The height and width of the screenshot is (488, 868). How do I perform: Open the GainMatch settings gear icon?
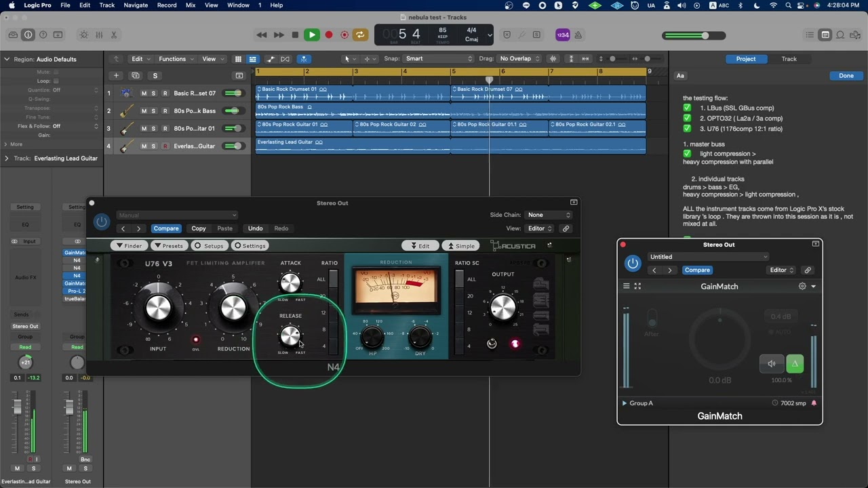(x=802, y=287)
